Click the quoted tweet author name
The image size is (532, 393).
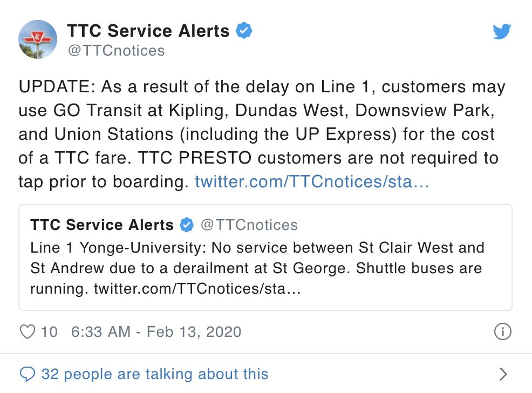click(x=102, y=225)
